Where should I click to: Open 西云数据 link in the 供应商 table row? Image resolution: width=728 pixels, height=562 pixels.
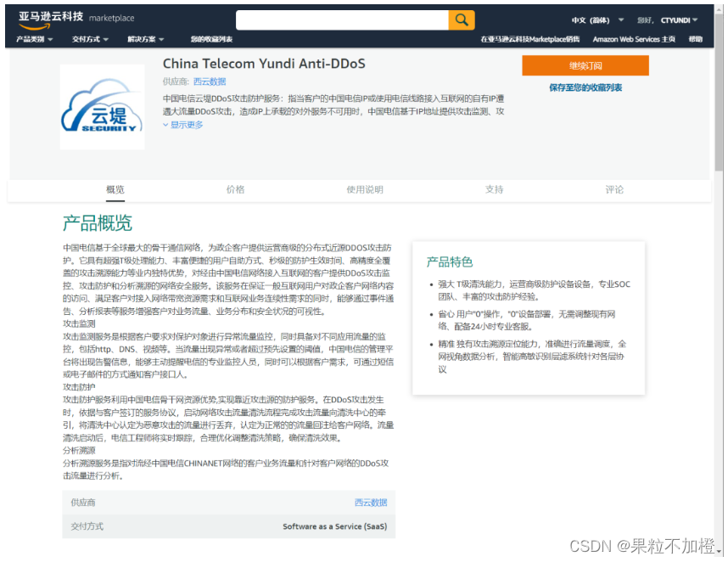coord(371,503)
